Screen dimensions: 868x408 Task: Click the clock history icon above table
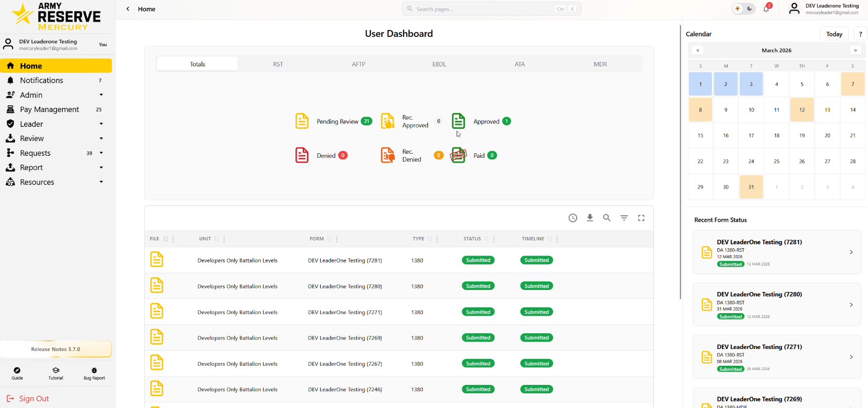pyautogui.click(x=573, y=218)
